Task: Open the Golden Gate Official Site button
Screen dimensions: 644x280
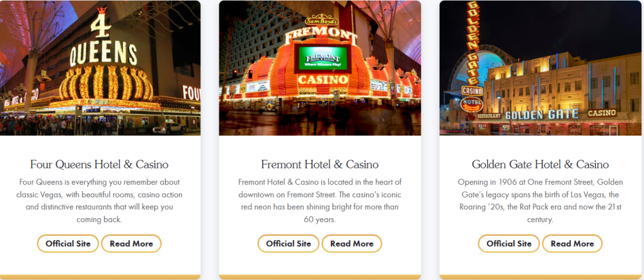Action: pyautogui.click(x=509, y=243)
